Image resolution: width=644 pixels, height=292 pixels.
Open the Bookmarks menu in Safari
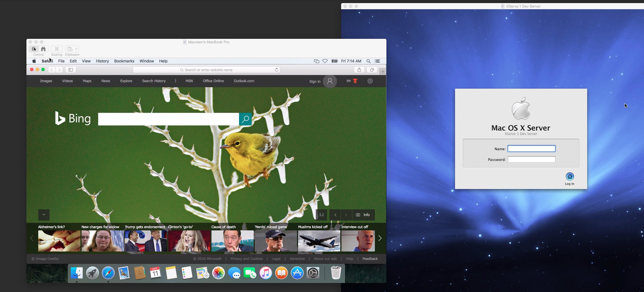[x=124, y=61]
